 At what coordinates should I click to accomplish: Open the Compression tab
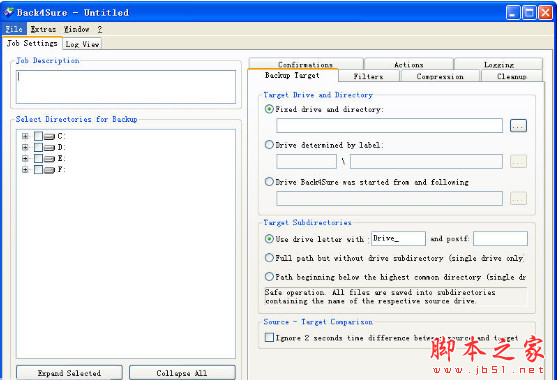point(440,76)
